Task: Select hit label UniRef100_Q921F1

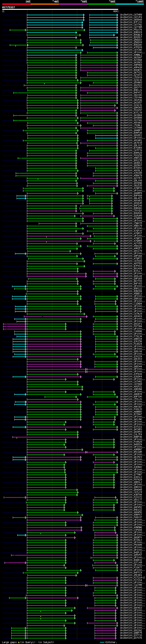Action: click(x=131, y=324)
